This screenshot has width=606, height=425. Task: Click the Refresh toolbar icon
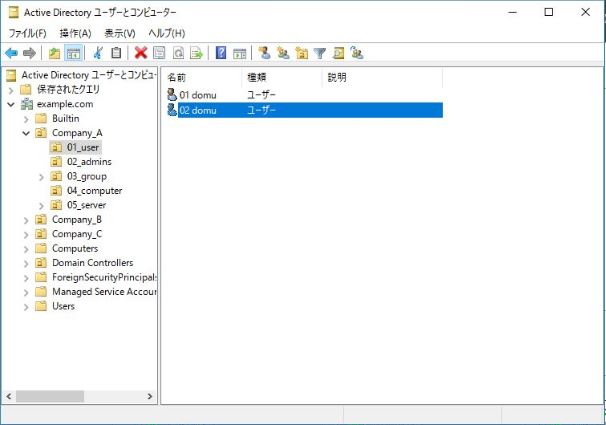(x=178, y=53)
